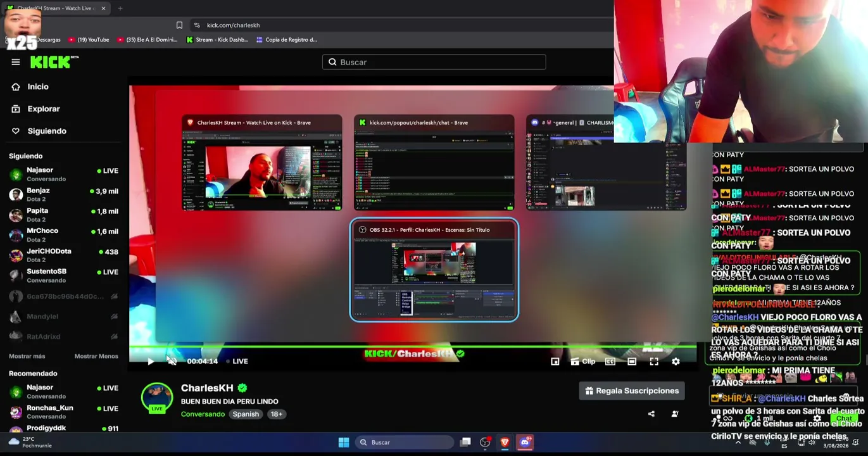This screenshot has width=868, height=456.
Task: Open OBS Studio taskbar icon
Action: click(x=485, y=443)
